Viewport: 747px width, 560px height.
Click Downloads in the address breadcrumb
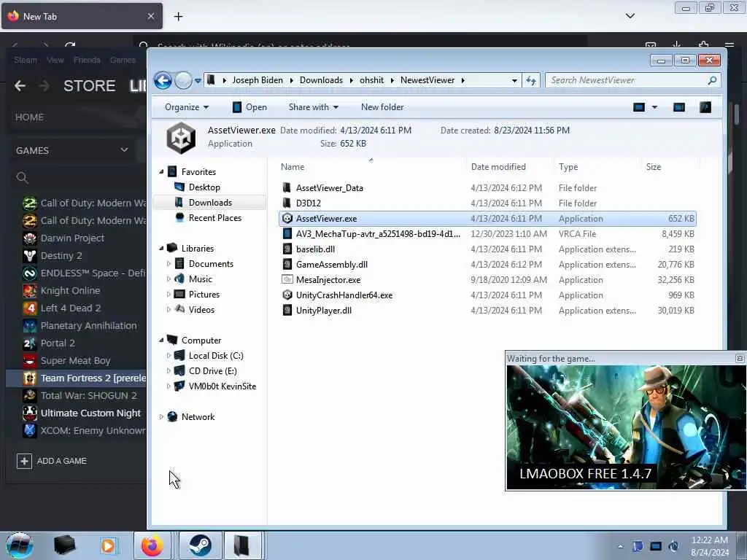coord(321,80)
